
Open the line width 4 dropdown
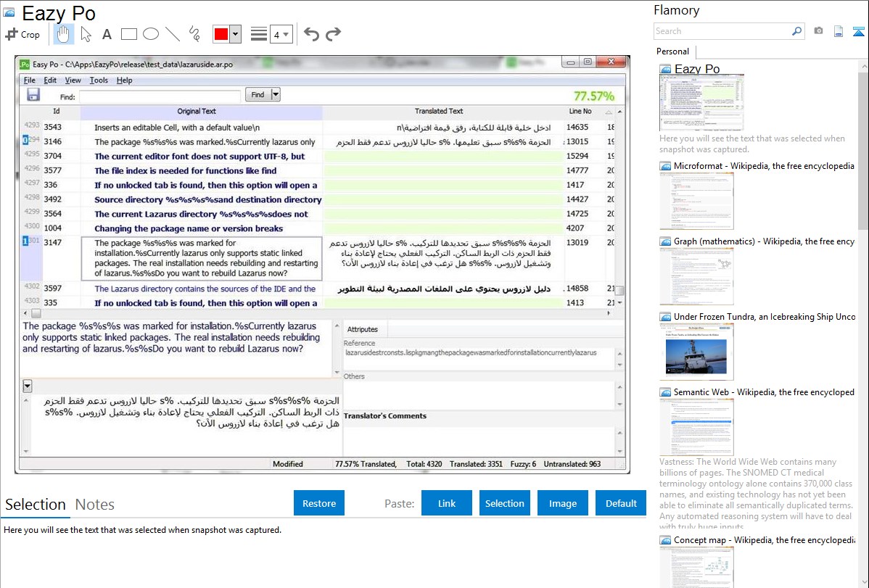[281, 34]
